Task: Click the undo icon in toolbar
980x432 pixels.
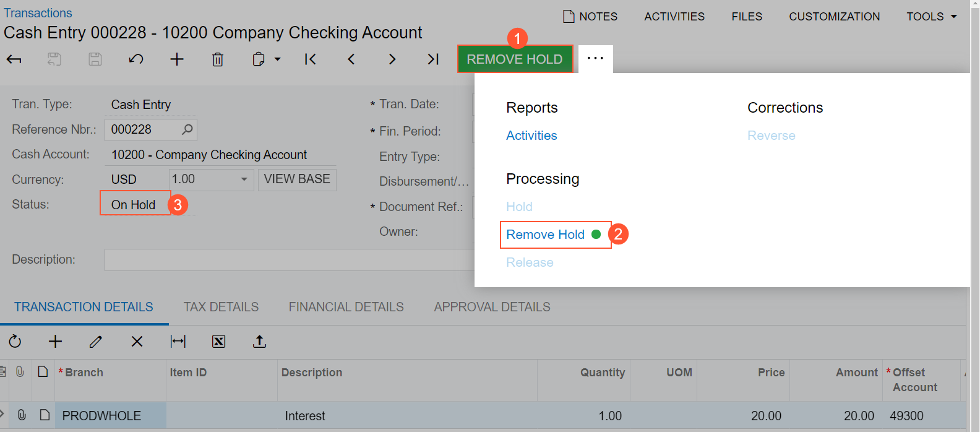Action: [x=136, y=59]
